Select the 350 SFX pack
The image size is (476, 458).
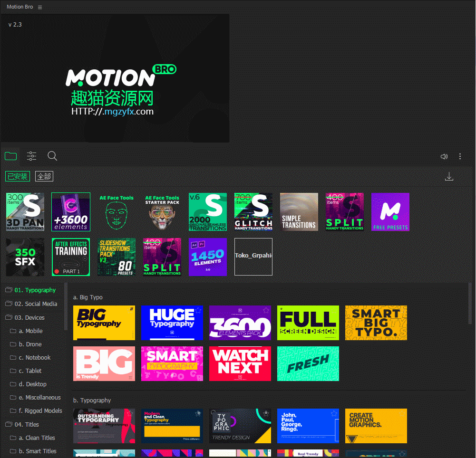(25, 257)
